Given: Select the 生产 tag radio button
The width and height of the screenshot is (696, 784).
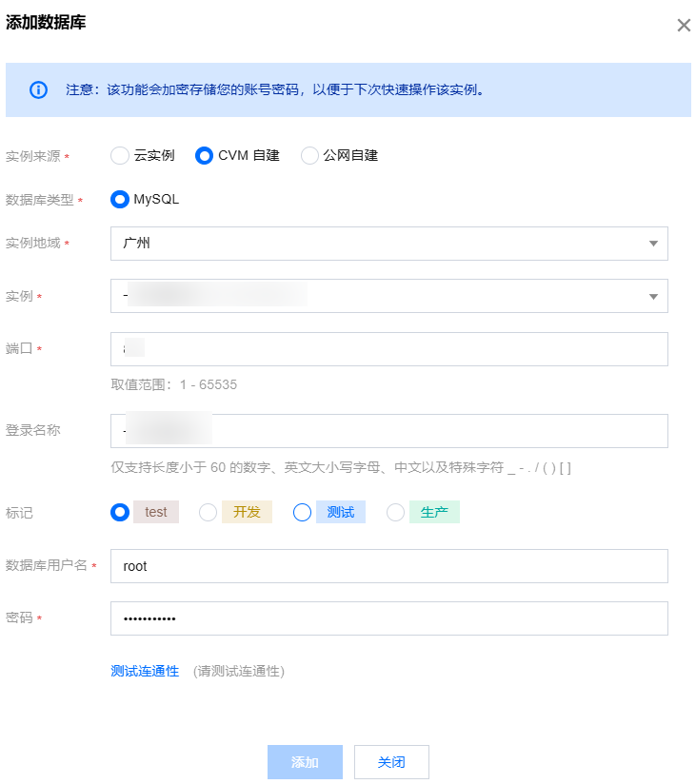Looking at the screenshot, I should point(396,512).
